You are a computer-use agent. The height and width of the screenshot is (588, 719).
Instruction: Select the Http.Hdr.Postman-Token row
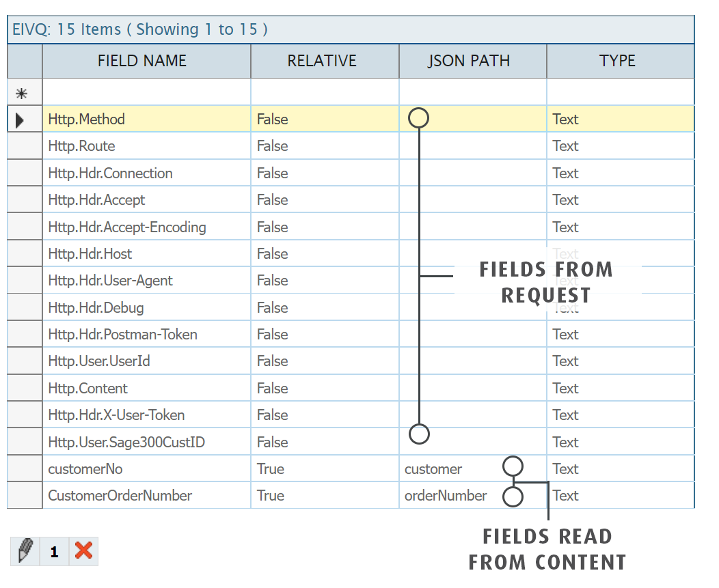click(x=123, y=335)
